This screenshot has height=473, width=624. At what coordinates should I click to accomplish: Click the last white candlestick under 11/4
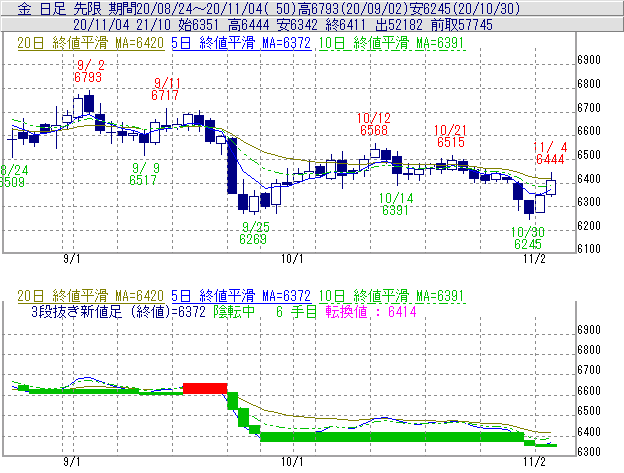(551, 187)
